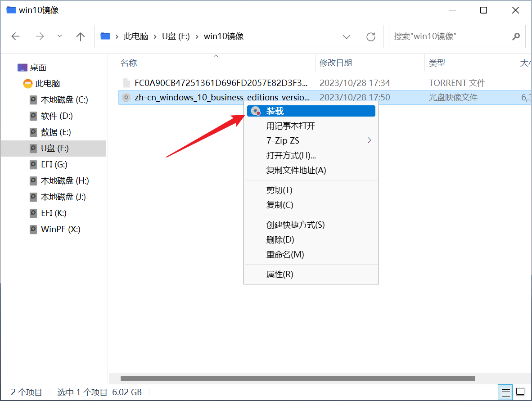Open 本地磁盘 (H:) in the sidebar
Image resolution: width=532 pixels, height=401 pixels.
pyautogui.click(x=65, y=181)
